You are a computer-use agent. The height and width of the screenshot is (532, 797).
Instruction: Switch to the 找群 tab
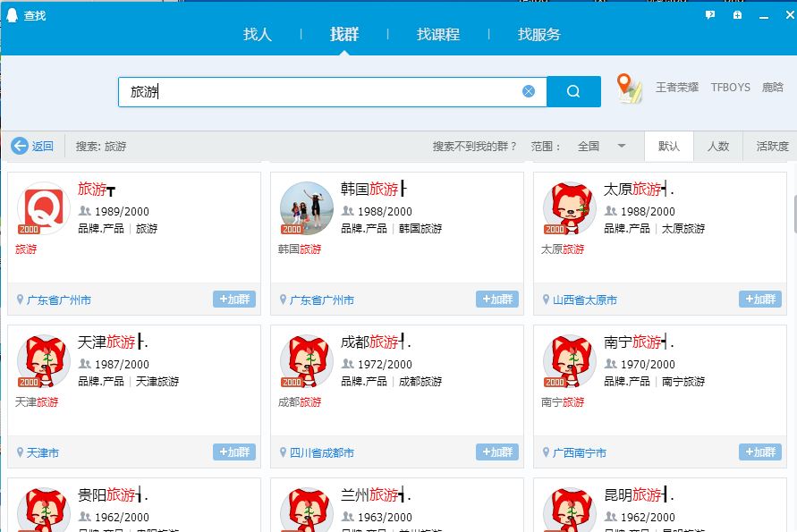344,34
